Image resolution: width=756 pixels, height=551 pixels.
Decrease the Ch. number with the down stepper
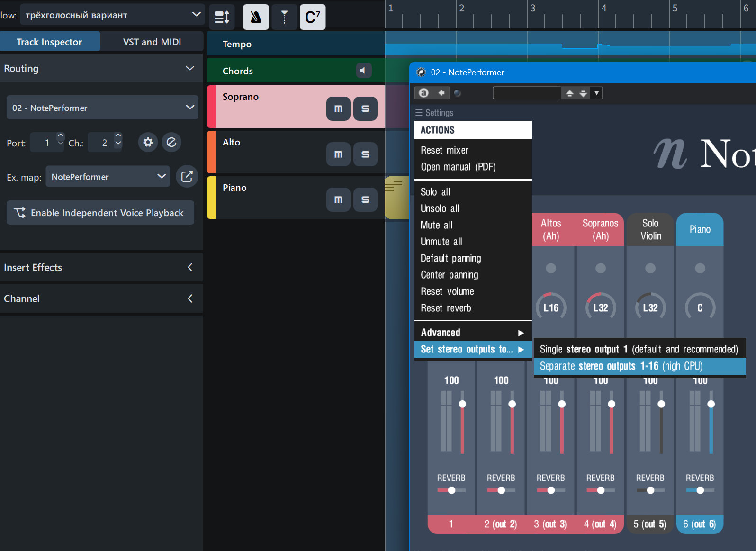[118, 144]
